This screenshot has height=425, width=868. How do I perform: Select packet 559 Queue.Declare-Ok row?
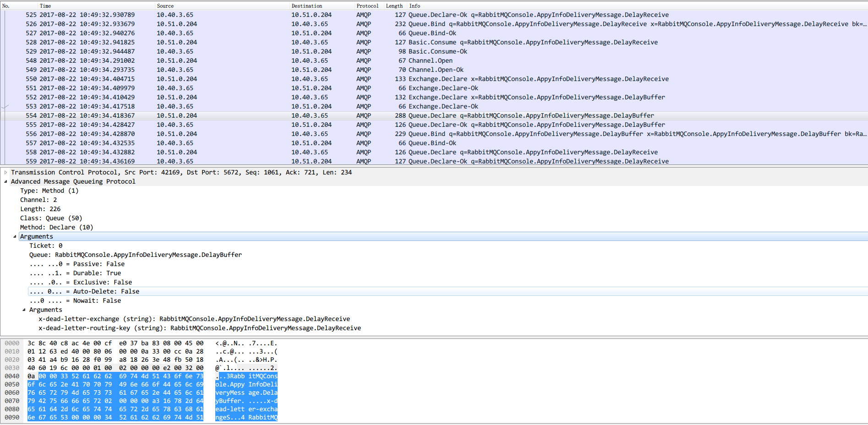(x=434, y=161)
